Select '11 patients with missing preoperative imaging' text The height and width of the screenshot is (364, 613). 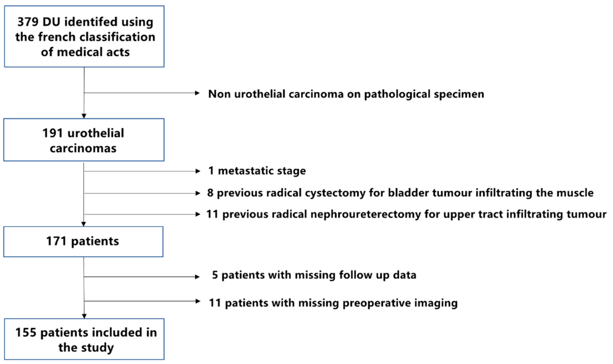pyautogui.click(x=333, y=303)
